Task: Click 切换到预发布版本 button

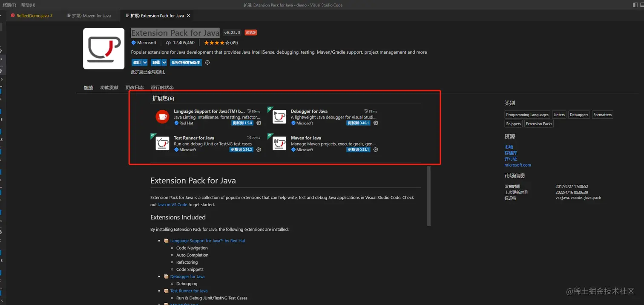Action: pos(186,63)
